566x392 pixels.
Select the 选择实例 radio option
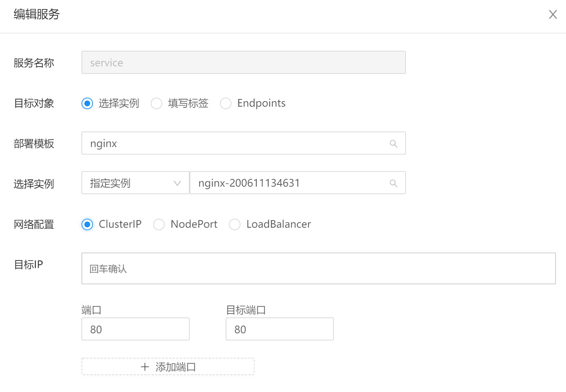(87, 103)
